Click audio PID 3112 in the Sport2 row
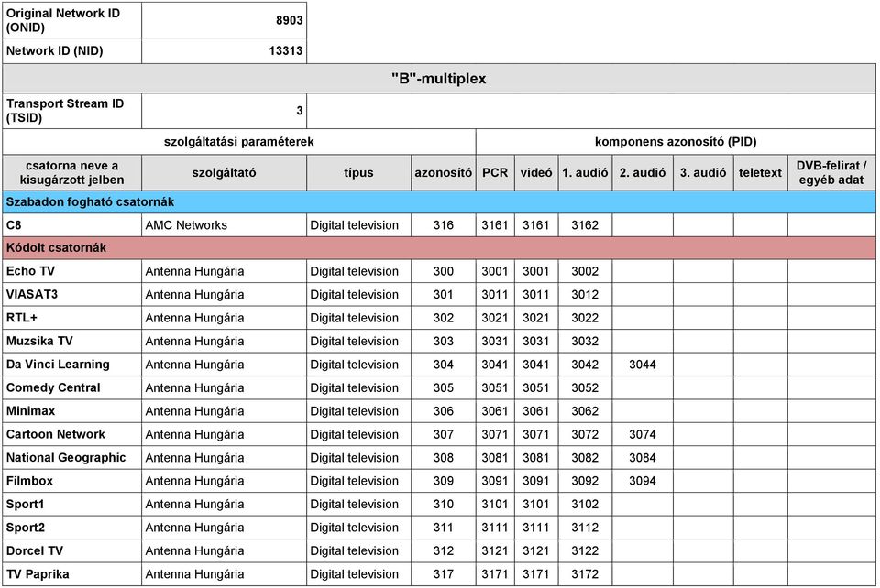This screenshot has width=880, height=588. point(585,528)
